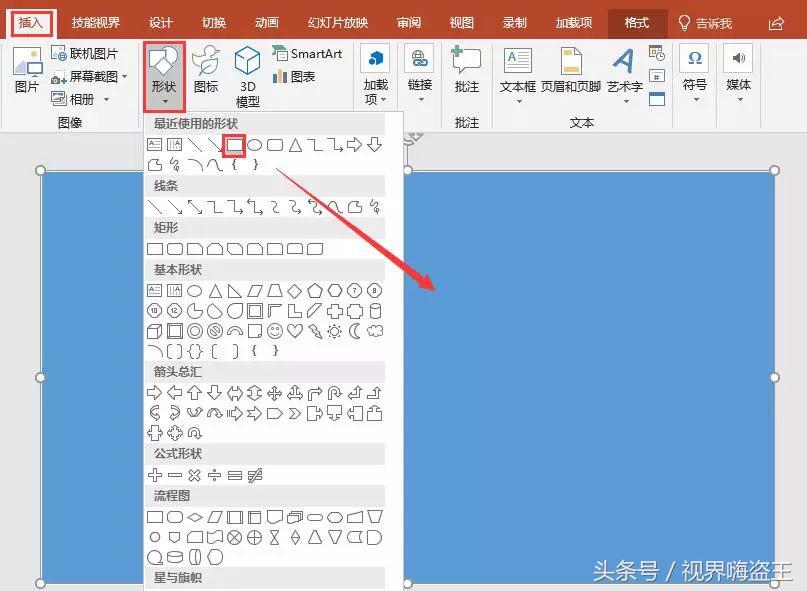Screen dimensions: 807x591
Task: Select Rounded Rectangle in 矩形 section
Action: 175,249
